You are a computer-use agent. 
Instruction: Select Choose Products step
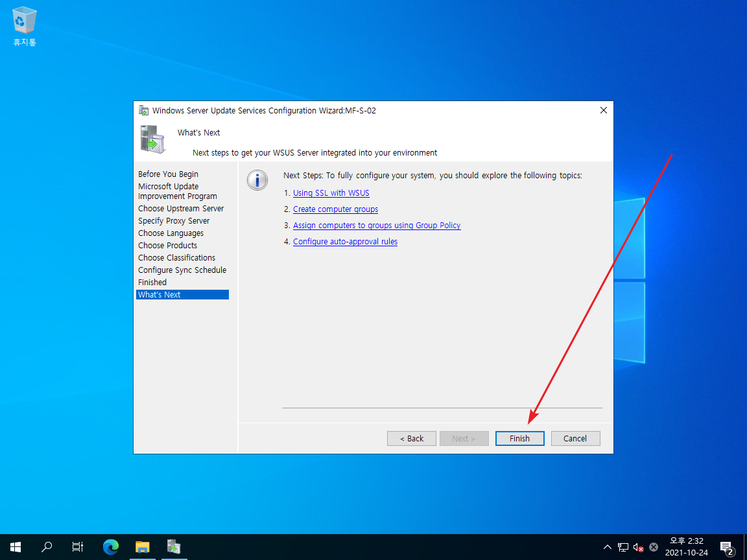[168, 245]
